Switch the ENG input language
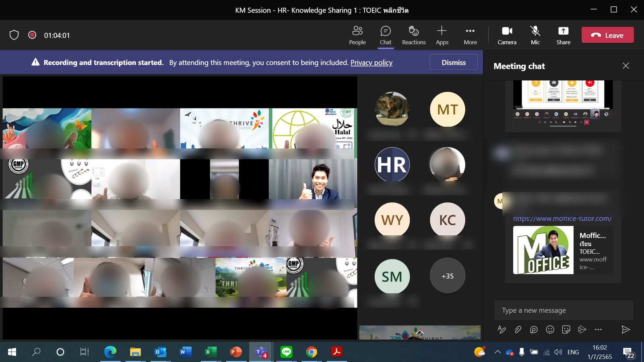 point(573,352)
